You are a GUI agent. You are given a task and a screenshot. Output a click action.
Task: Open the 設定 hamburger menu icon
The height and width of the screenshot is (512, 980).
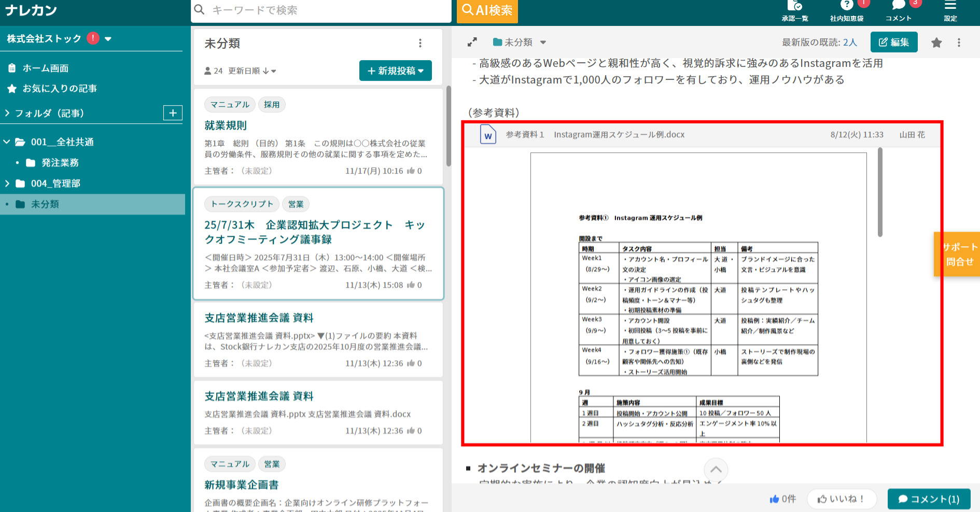[950, 8]
